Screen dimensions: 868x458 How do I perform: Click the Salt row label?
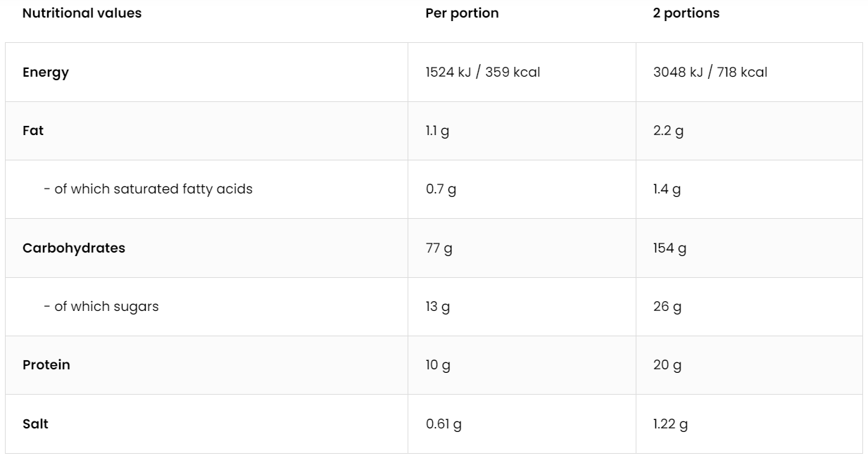pyautogui.click(x=35, y=424)
